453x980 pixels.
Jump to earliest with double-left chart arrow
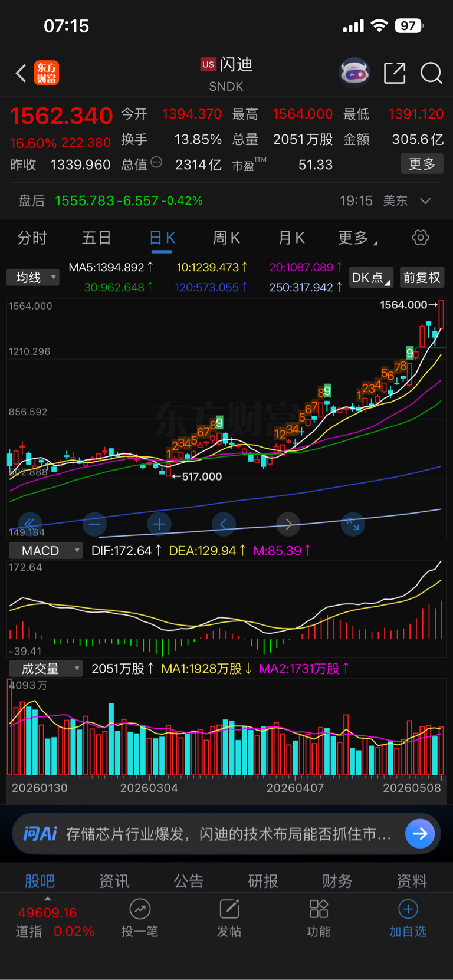30,523
